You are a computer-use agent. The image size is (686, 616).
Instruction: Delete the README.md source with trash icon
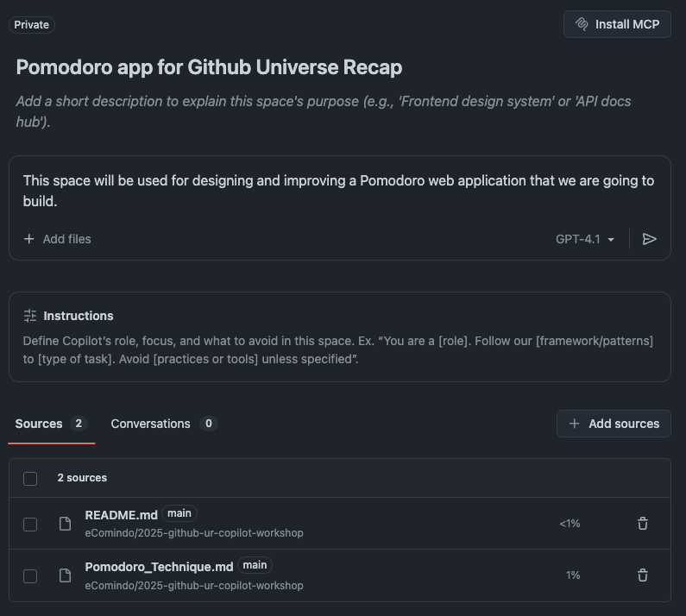click(x=643, y=524)
